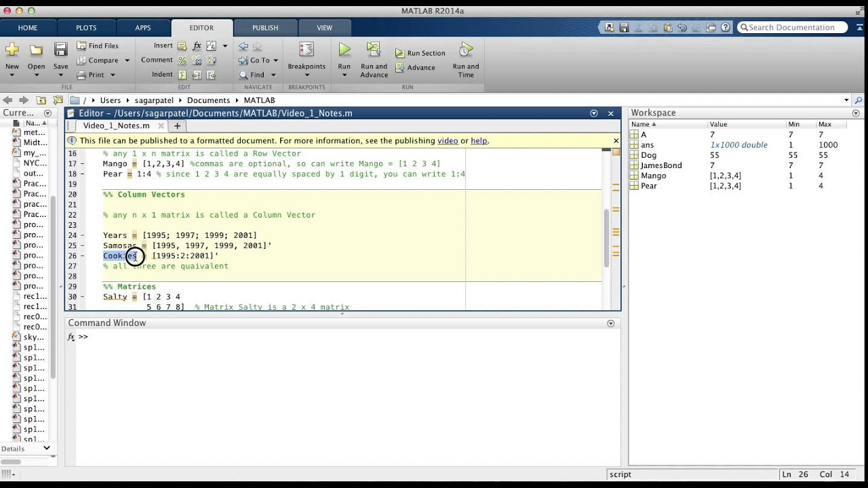This screenshot has height=488, width=868.
Task: Click the fx insert function icon
Action: point(197,46)
